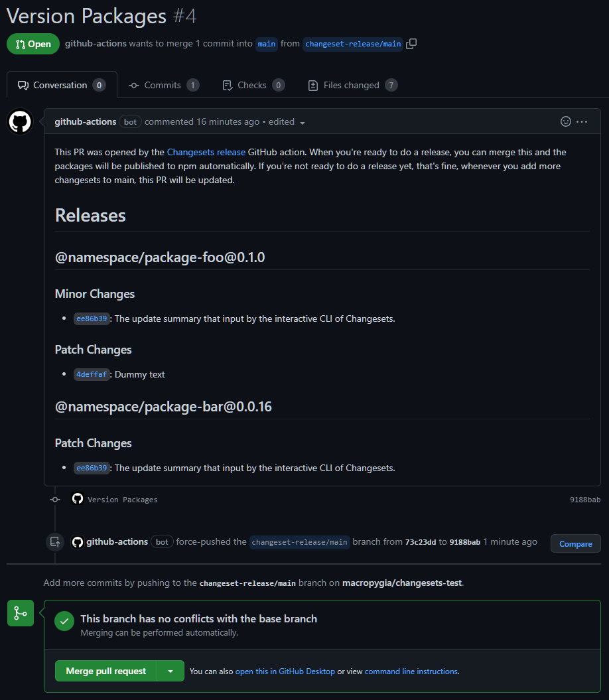
Task: Click the 73c23dd commit hash
Action: (x=420, y=542)
